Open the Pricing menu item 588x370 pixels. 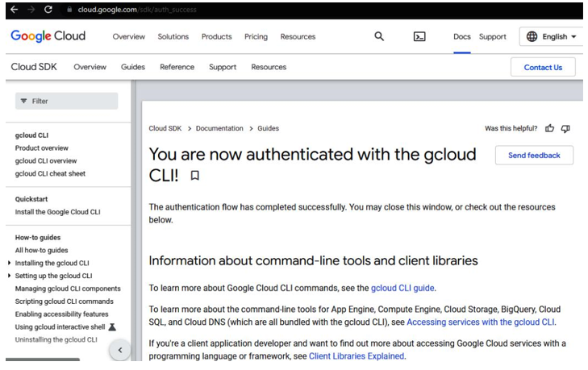(x=256, y=37)
